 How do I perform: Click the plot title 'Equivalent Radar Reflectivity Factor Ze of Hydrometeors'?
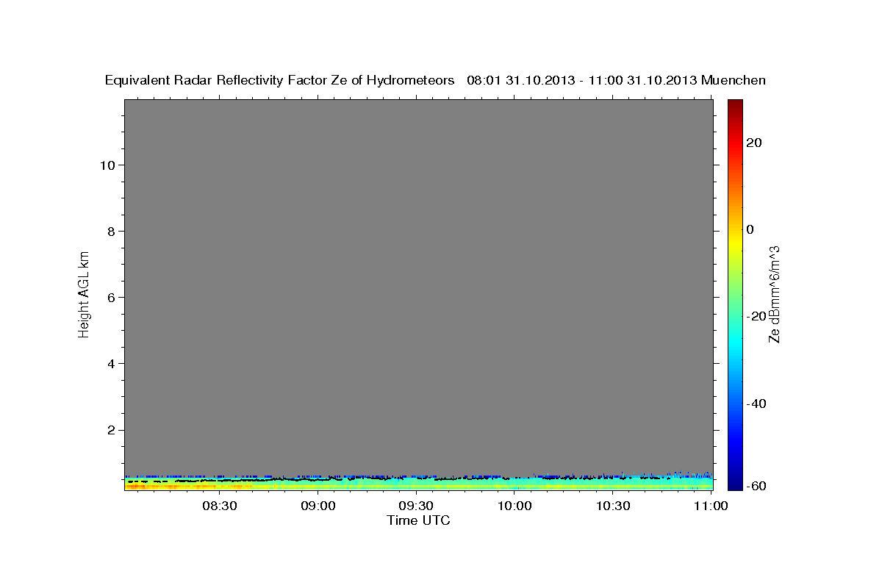280,81
